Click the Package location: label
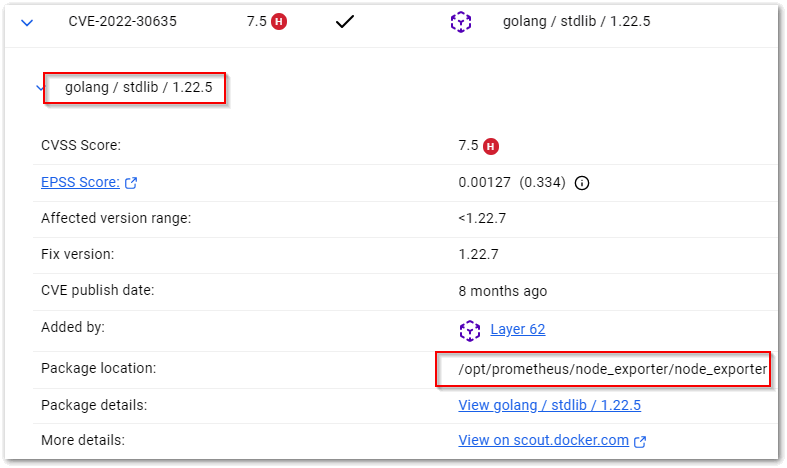This screenshot has width=787, height=468. 98,368
